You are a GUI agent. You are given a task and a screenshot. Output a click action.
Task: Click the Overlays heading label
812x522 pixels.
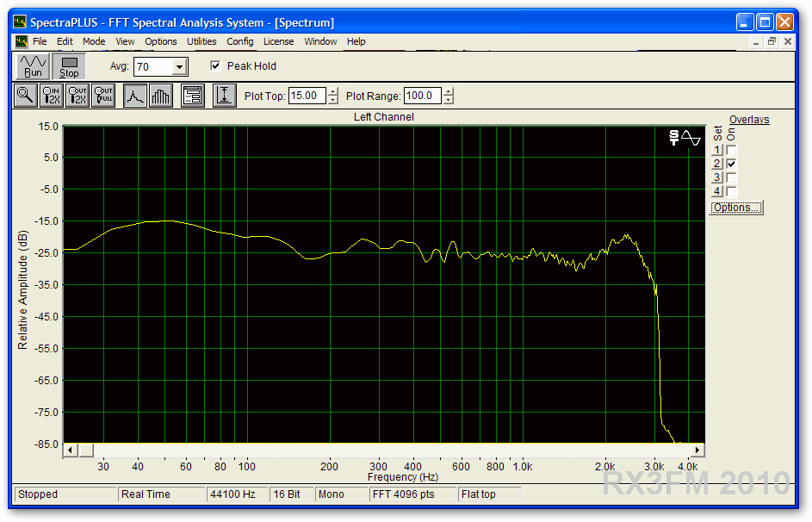click(x=749, y=120)
